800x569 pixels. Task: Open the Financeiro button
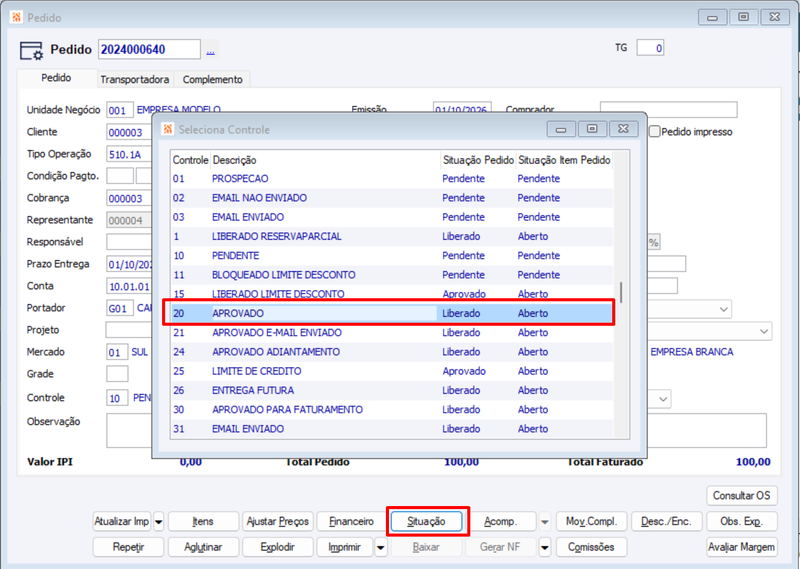point(352,522)
